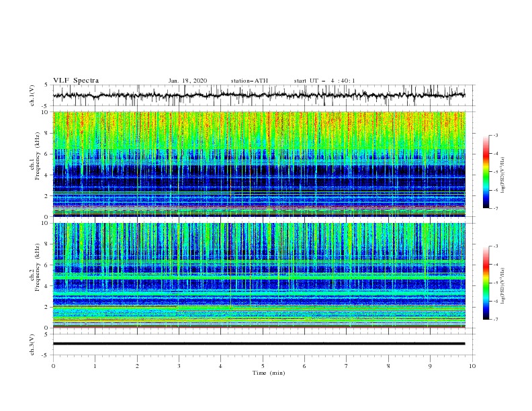Select the "start UT = 4:40:1" text
The width and height of the screenshot is (532, 411).
(324, 81)
